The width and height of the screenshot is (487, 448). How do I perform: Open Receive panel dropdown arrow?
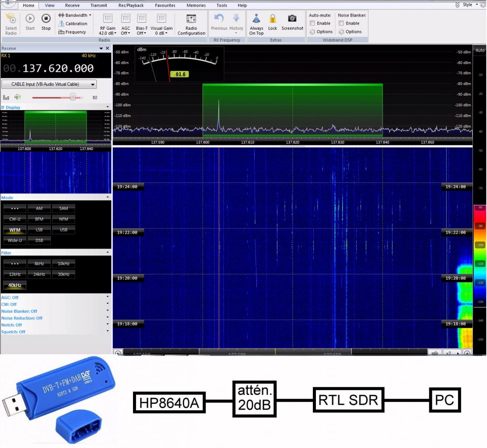tap(101, 49)
